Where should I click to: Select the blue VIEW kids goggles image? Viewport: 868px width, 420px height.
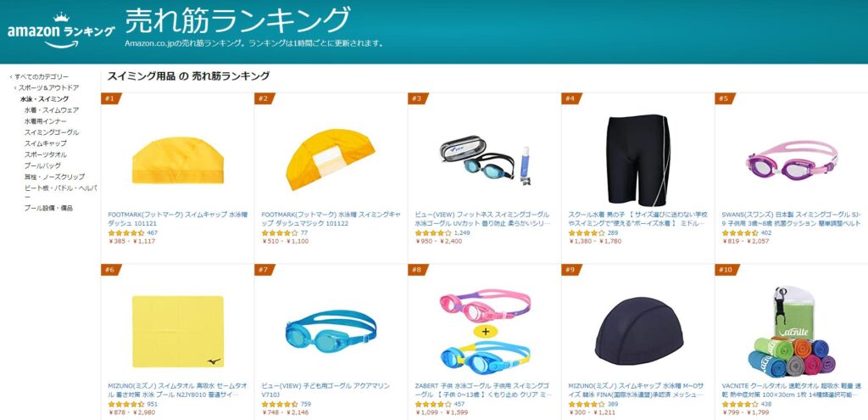point(331,332)
